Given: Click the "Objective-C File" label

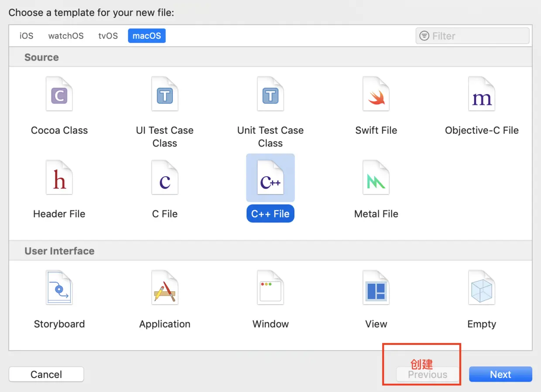Looking at the screenshot, I should (482, 130).
